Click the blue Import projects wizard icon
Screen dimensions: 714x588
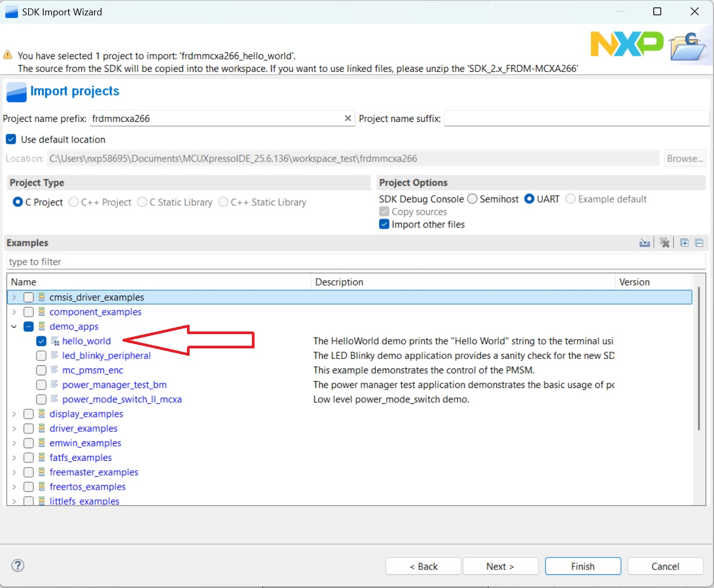click(16, 92)
